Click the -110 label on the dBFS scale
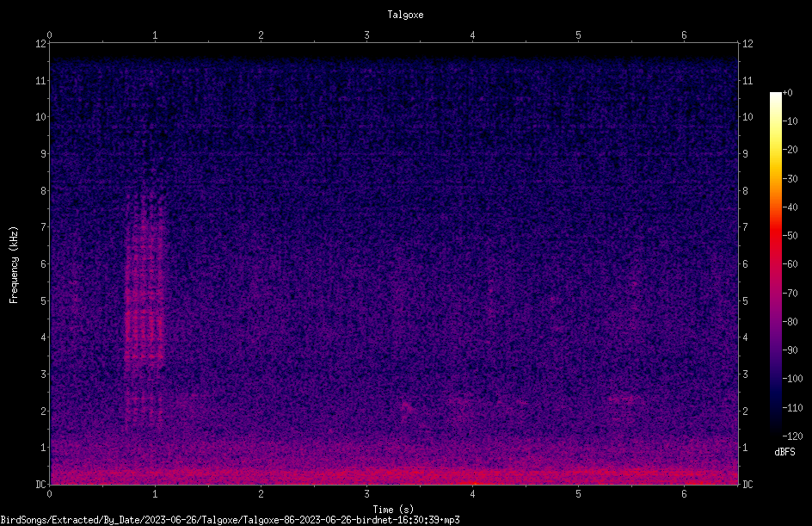 click(793, 408)
